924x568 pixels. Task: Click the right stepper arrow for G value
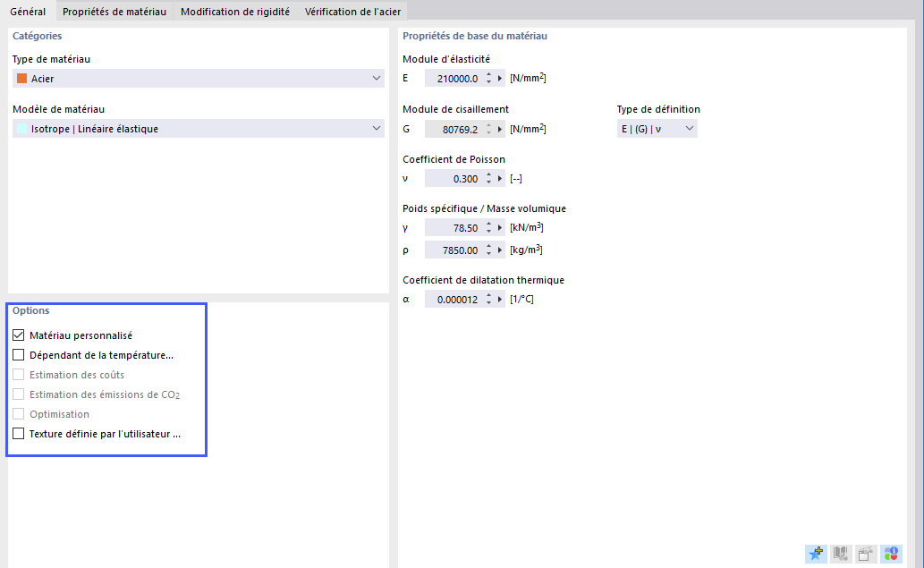tap(500, 128)
